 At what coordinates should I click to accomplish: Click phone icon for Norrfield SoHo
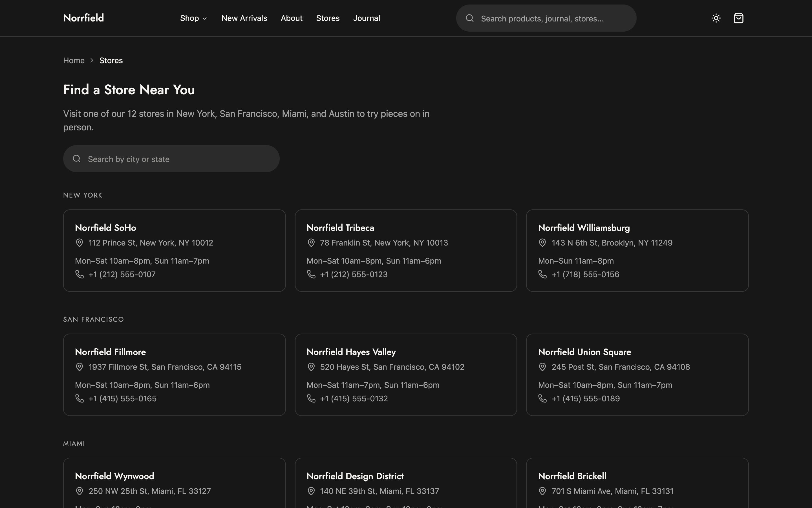tap(80, 275)
